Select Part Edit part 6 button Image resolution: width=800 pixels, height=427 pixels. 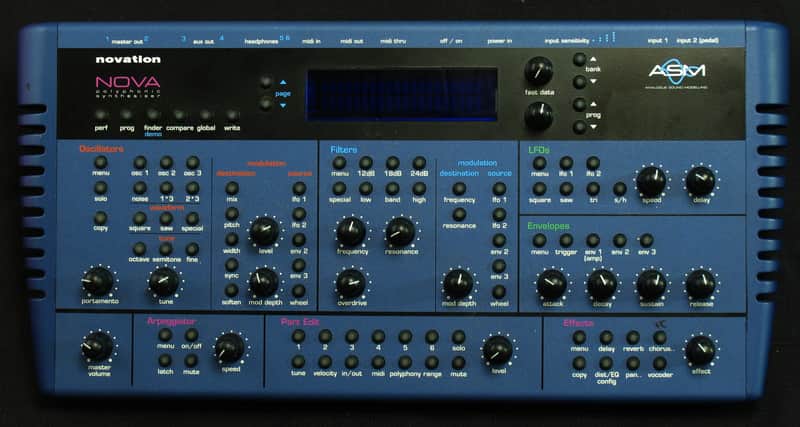pyautogui.click(x=432, y=336)
